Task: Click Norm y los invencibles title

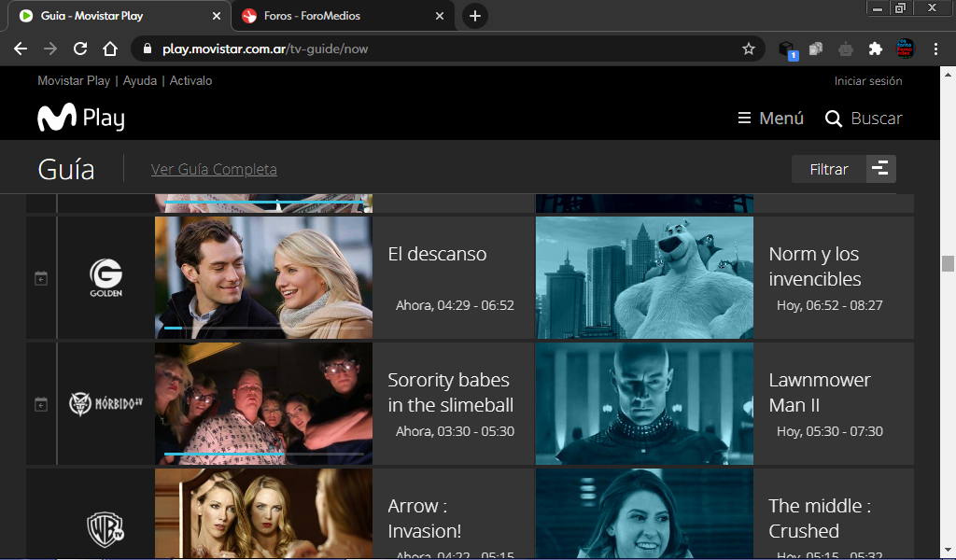Action: 814,266
